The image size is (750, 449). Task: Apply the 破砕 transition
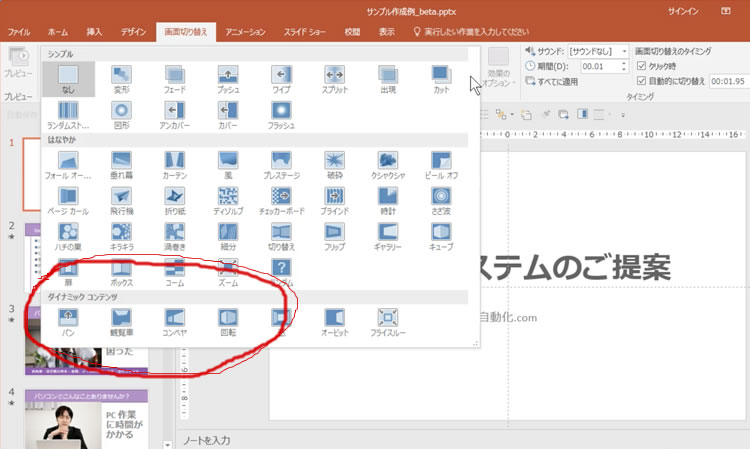click(334, 165)
